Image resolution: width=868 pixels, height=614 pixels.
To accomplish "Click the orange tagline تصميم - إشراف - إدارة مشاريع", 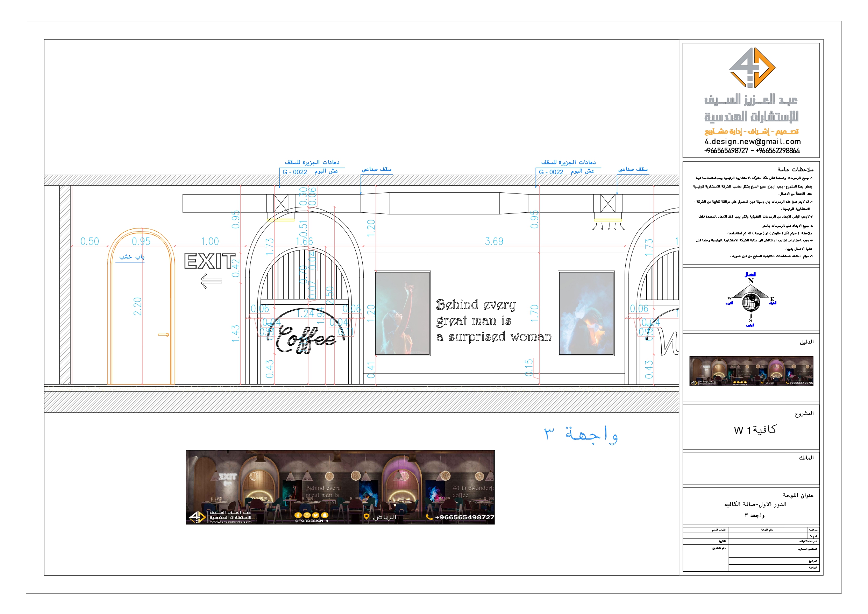I will 752,131.
